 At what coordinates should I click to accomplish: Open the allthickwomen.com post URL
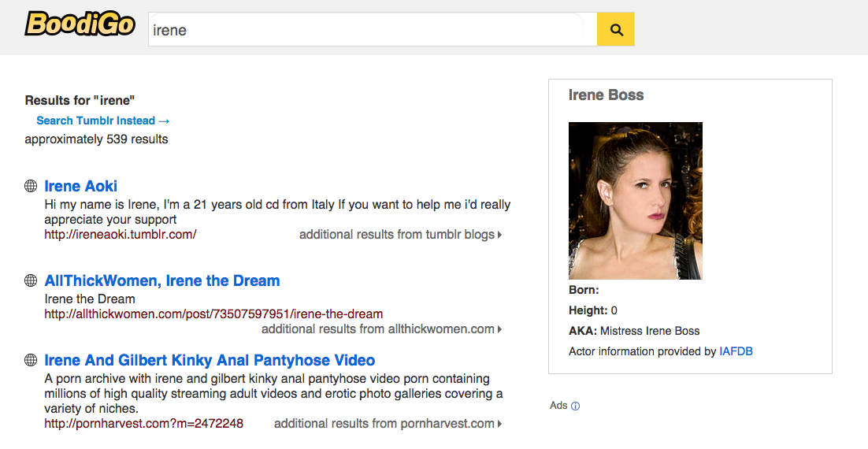[x=213, y=314]
